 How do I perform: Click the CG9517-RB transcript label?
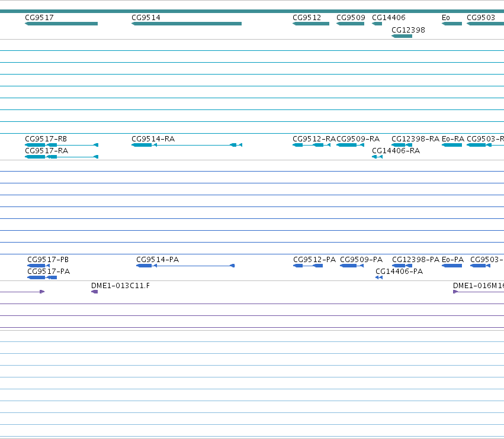[x=46, y=139]
